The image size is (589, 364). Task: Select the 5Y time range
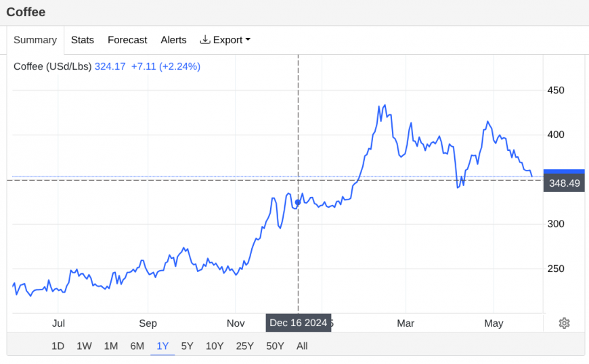coord(187,346)
